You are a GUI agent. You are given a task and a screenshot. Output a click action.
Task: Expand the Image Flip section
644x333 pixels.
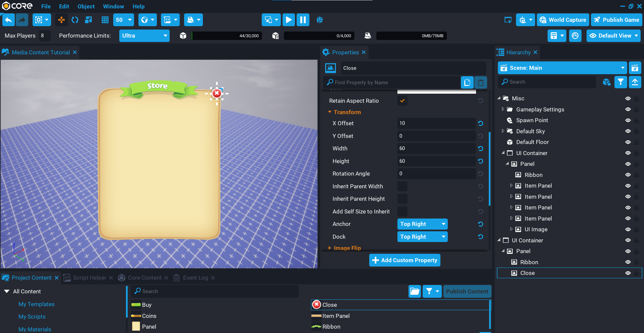coord(347,248)
